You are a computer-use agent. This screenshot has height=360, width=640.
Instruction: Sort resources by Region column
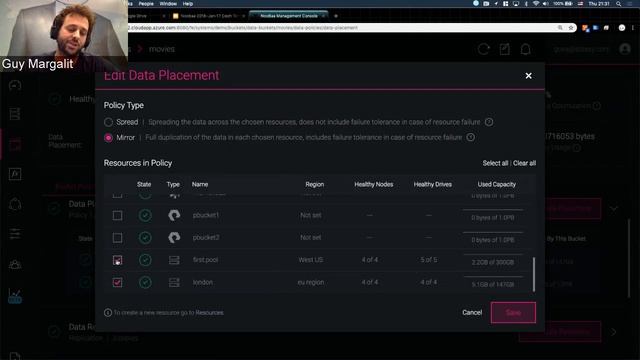(x=314, y=184)
